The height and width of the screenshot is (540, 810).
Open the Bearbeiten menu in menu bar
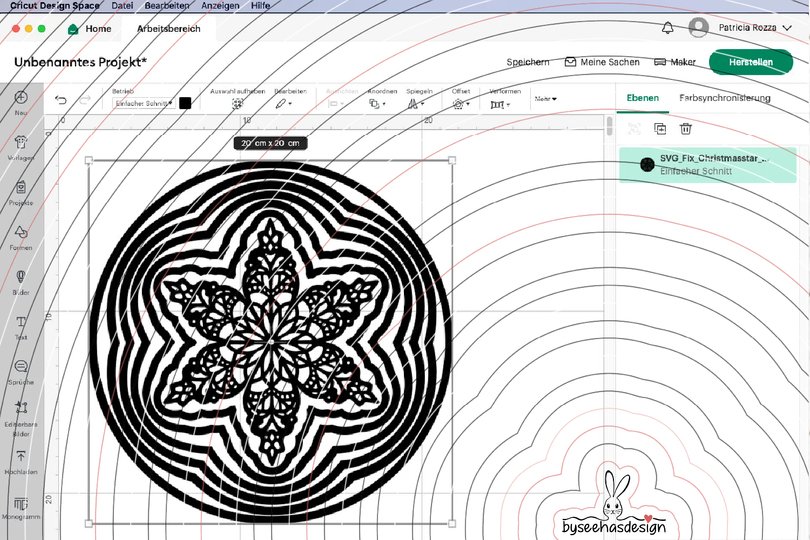click(x=167, y=6)
